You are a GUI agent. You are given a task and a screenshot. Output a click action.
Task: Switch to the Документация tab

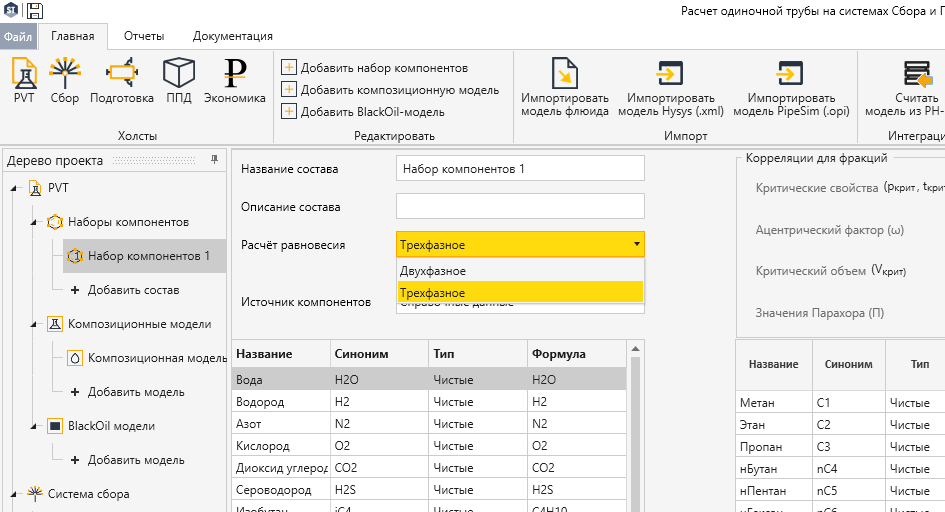tap(233, 36)
